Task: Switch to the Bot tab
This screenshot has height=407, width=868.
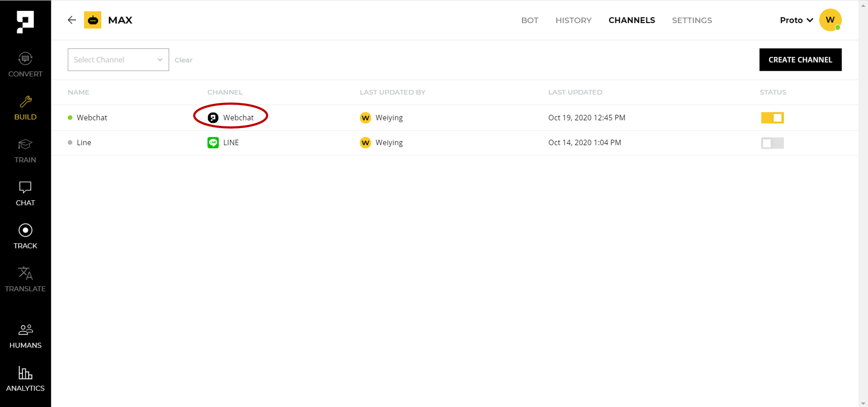Action: click(529, 20)
